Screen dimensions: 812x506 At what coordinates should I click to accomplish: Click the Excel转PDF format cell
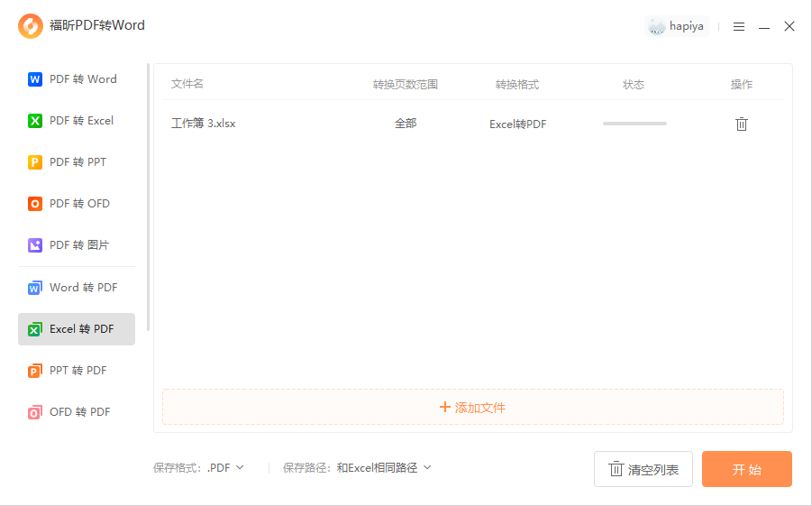[x=518, y=124]
